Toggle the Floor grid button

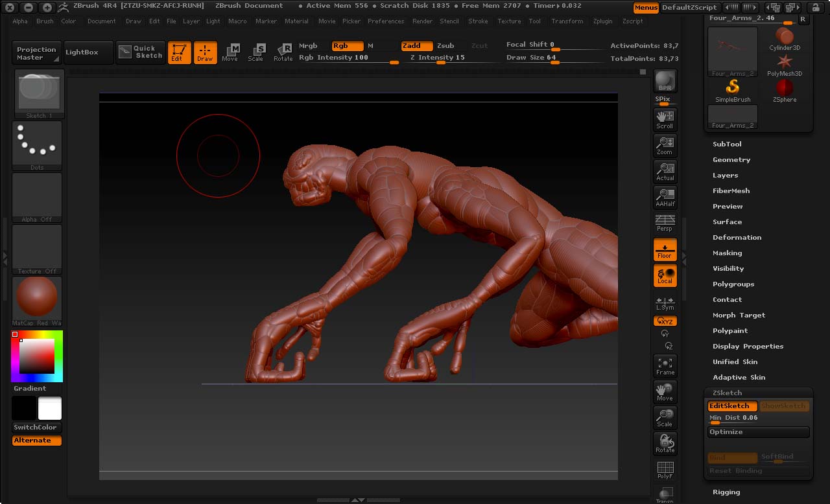(x=665, y=249)
